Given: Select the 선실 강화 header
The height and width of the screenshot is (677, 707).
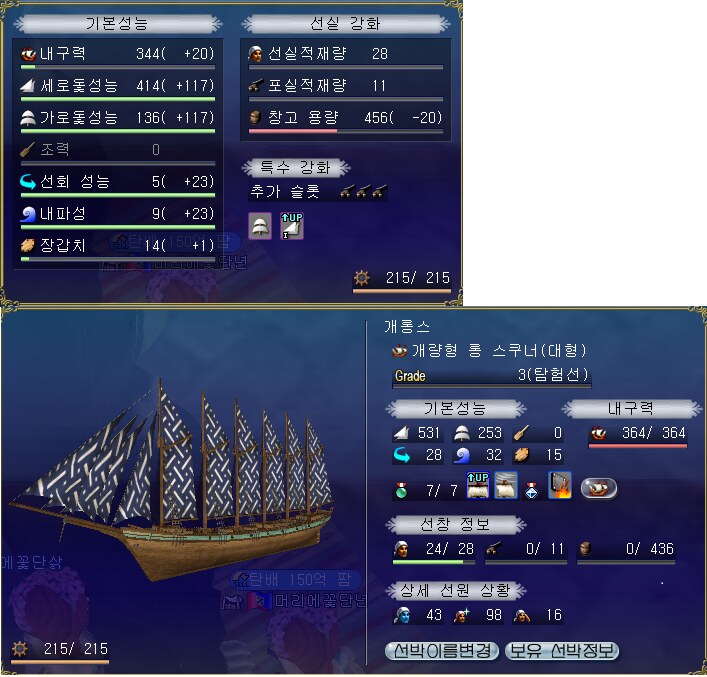Looking at the screenshot, I should pos(346,23).
